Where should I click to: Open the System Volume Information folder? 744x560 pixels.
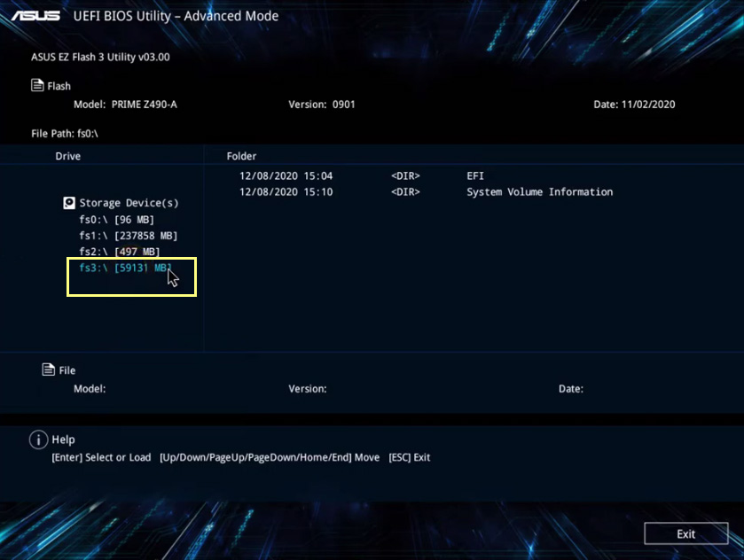pos(539,192)
